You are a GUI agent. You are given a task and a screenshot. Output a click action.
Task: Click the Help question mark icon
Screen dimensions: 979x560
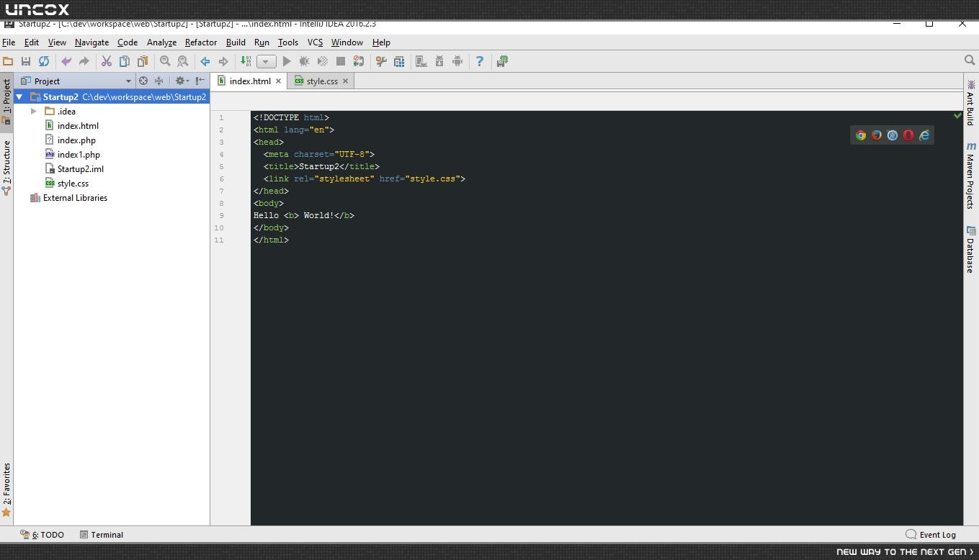click(480, 61)
